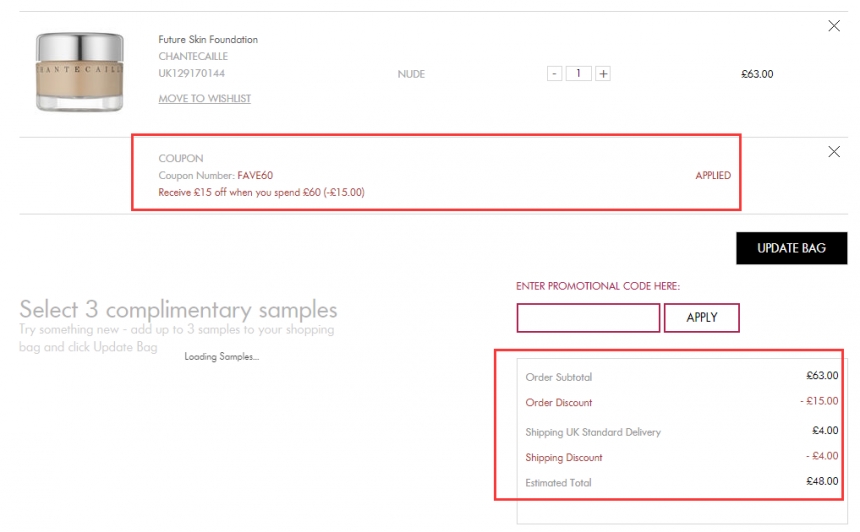Select the Enter Promotional Code Here label
Viewport: 860px width, 532px height.
598,286
